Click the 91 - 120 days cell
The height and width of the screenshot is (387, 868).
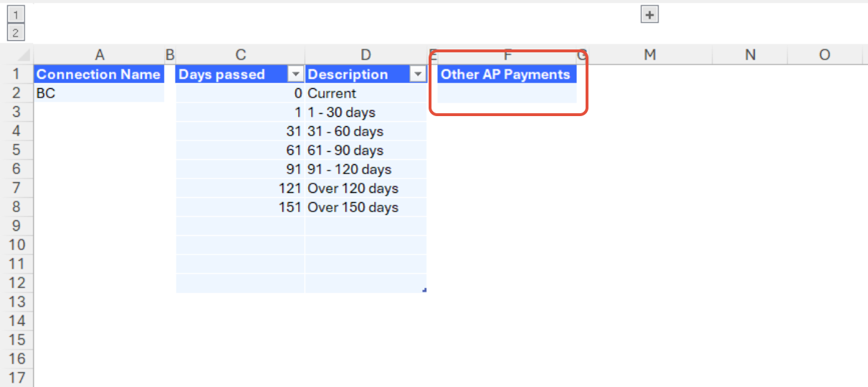366,169
